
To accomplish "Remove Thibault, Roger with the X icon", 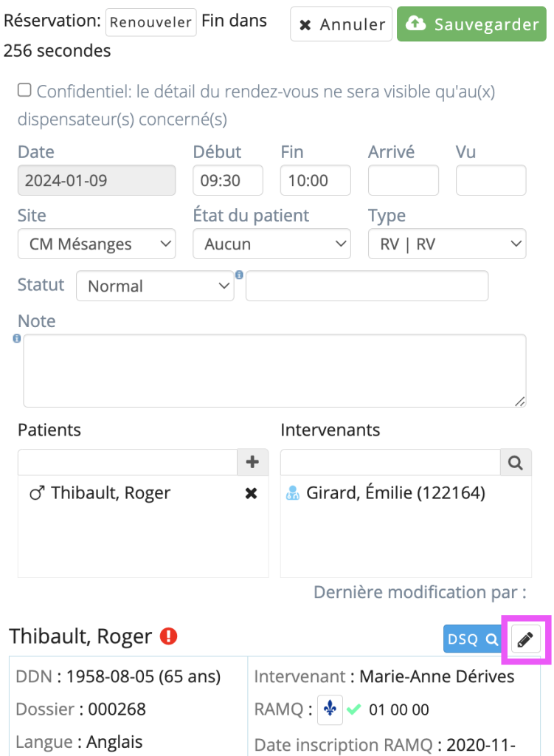I will [x=251, y=493].
